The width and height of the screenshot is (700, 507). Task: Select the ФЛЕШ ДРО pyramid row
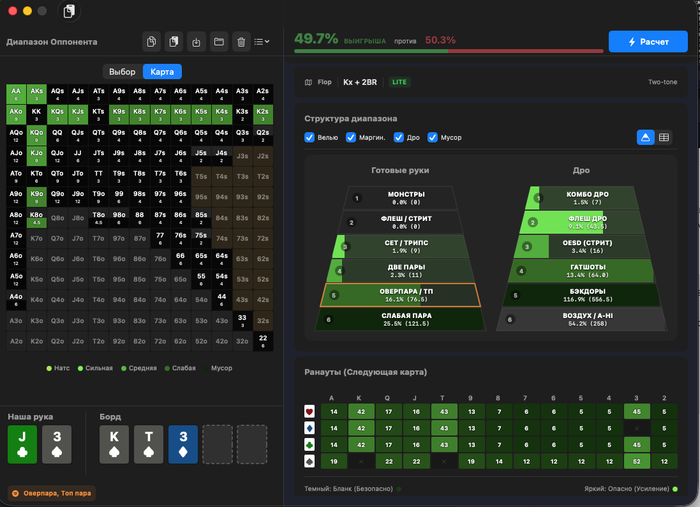tap(582, 222)
